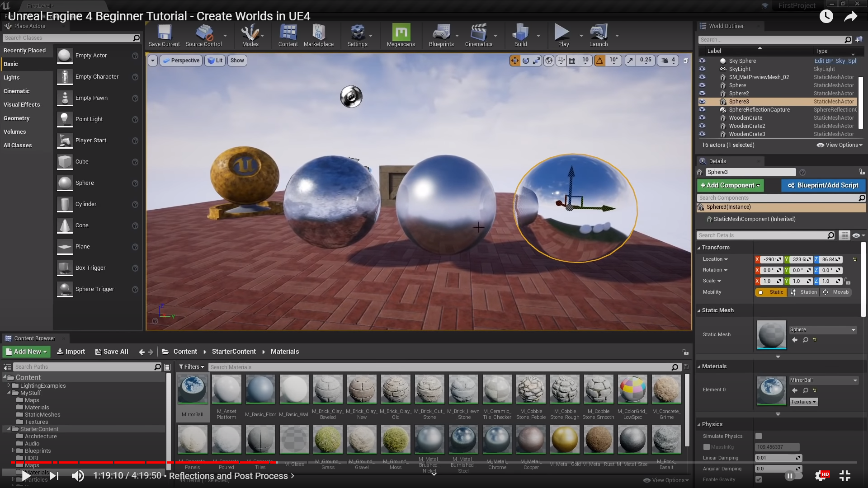Click the Add Component button
The image size is (868, 488).
(730, 185)
